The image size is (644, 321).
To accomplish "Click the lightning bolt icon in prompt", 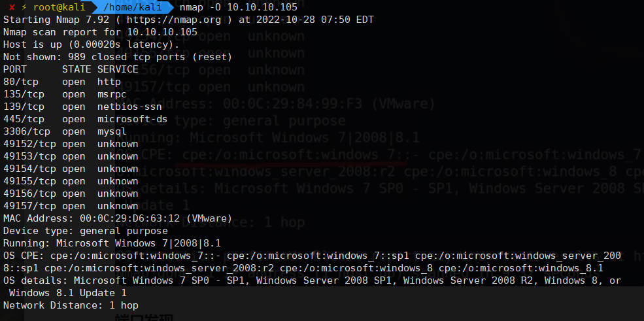I will pos(24,7).
